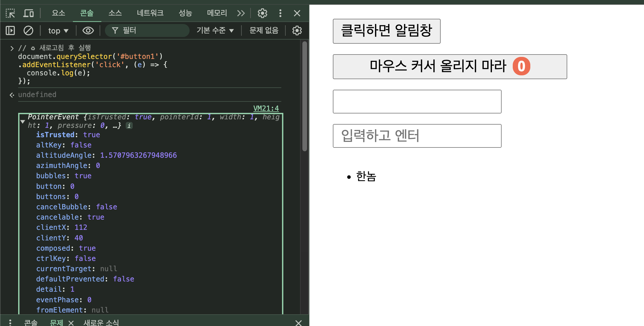Switch to the 소스 tab
This screenshot has height=326, width=644.
pos(115,13)
